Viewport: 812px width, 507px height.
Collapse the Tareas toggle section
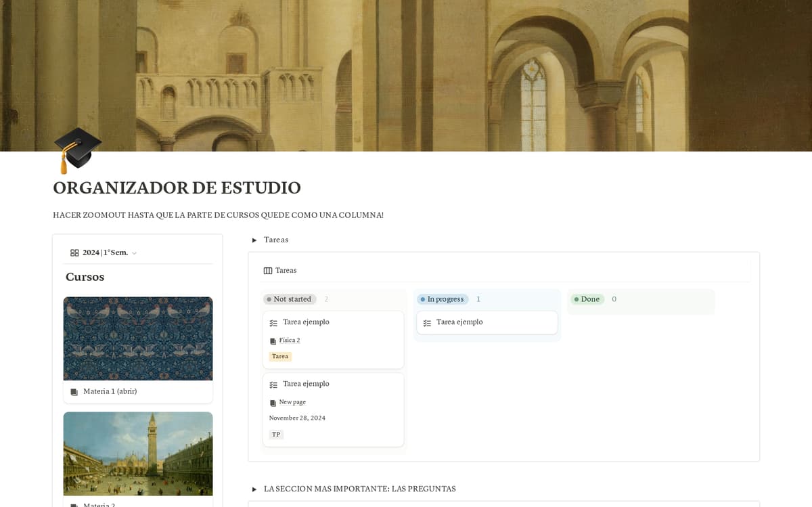tap(254, 240)
